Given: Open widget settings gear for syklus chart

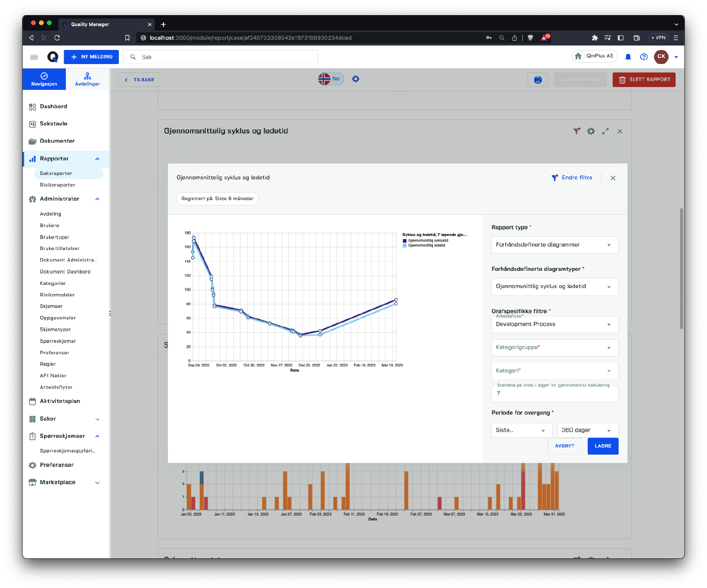Looking at the screenshot, I should pyautogui.click(x=591, y=131).
